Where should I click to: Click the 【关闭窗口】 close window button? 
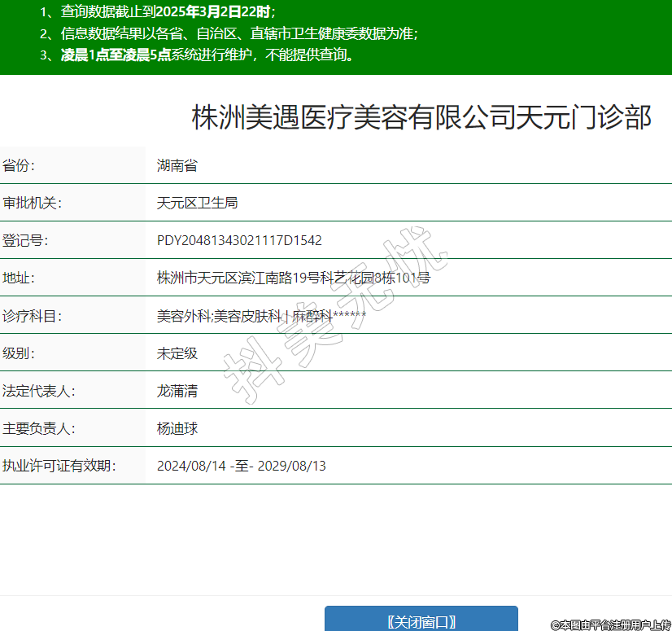[421, 620]
